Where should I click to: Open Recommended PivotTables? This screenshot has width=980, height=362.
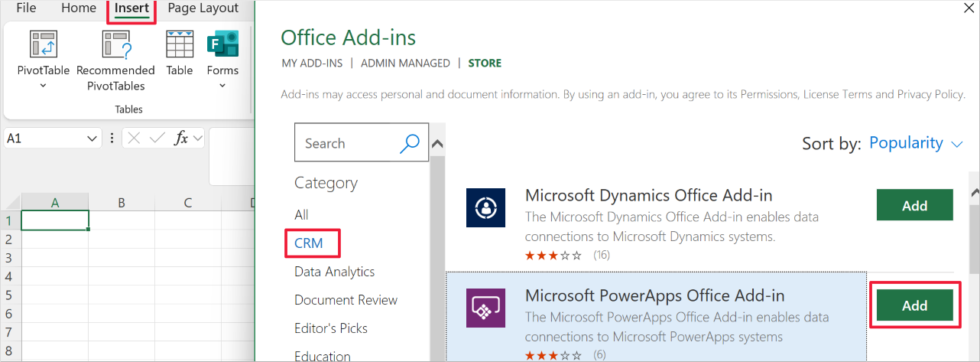[x=115, y=46]
